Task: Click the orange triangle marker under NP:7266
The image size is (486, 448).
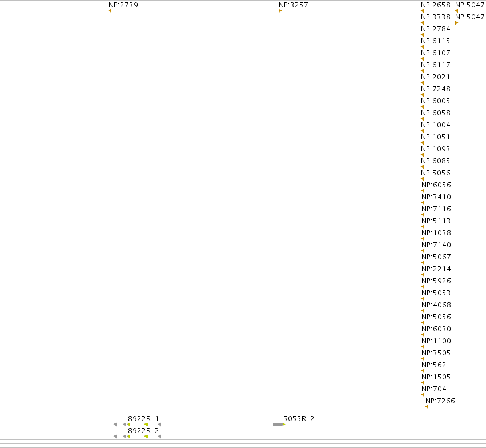Action: click(x=427, y=407)
